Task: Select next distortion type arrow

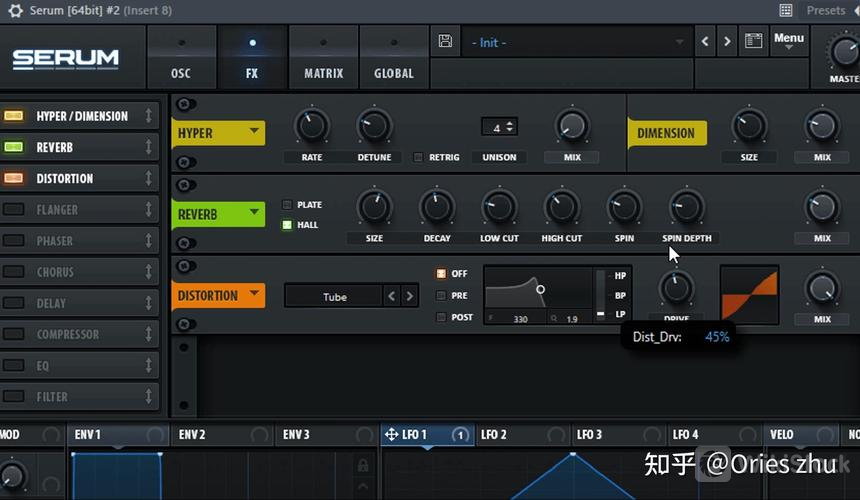Action: tap(409, 296)
